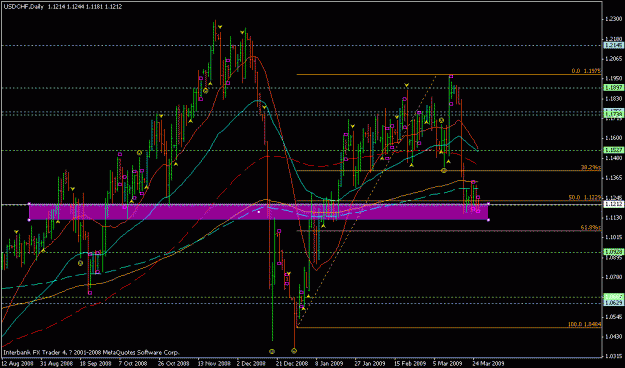Screen dimensions: 625x368
Task: Select the 1.2065 price scale label
Action: coord(614,59)
